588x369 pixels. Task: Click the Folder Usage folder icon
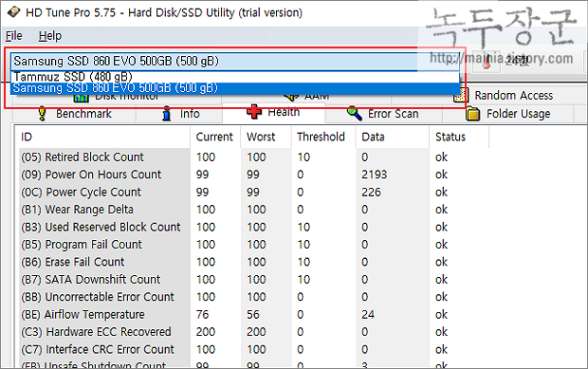click(x=473, y=113)
